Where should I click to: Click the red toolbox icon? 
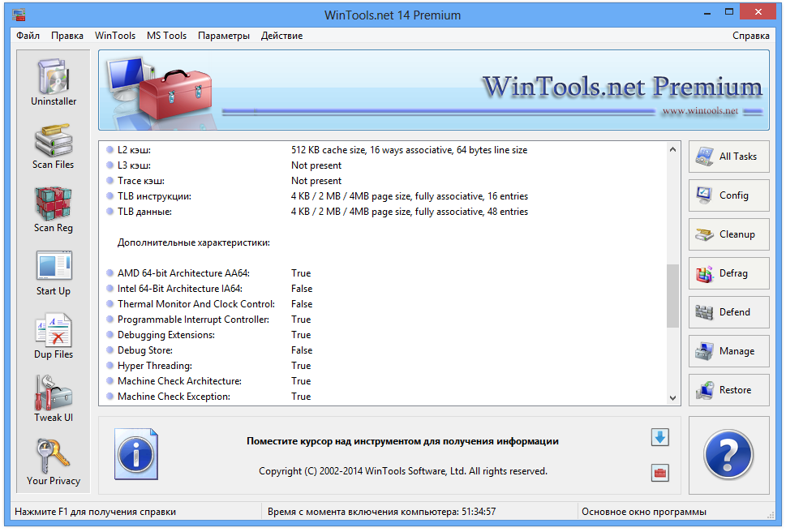point(659,473)
